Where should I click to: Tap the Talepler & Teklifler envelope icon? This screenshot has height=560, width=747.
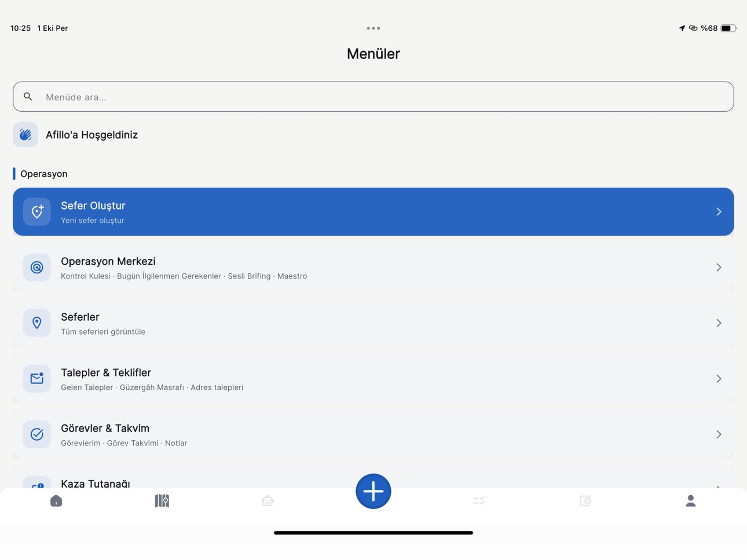click(x=37, y=378)
